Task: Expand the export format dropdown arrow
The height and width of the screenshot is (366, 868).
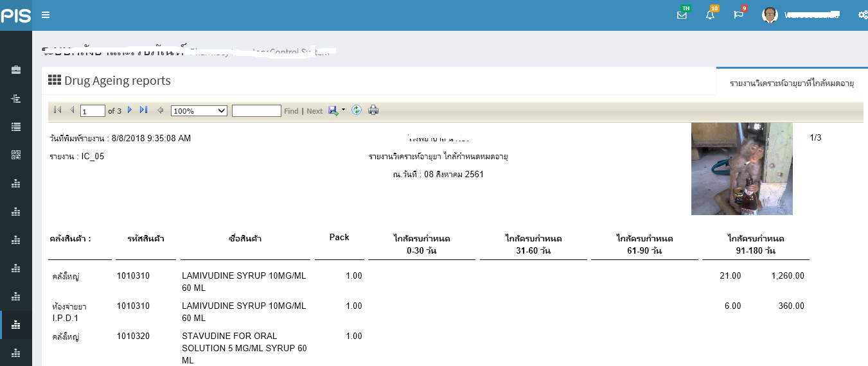Action: point(343,110)
